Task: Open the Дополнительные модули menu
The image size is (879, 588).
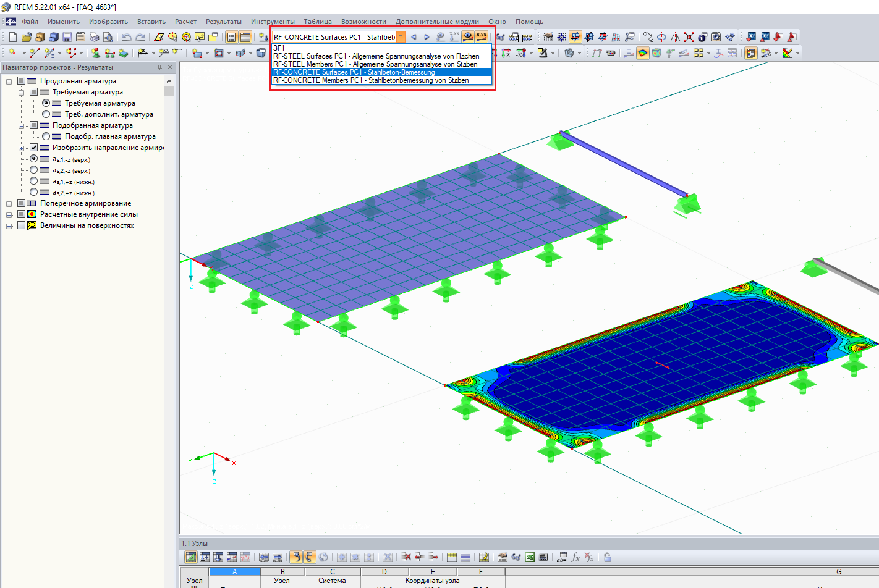Action: (437, 22)
